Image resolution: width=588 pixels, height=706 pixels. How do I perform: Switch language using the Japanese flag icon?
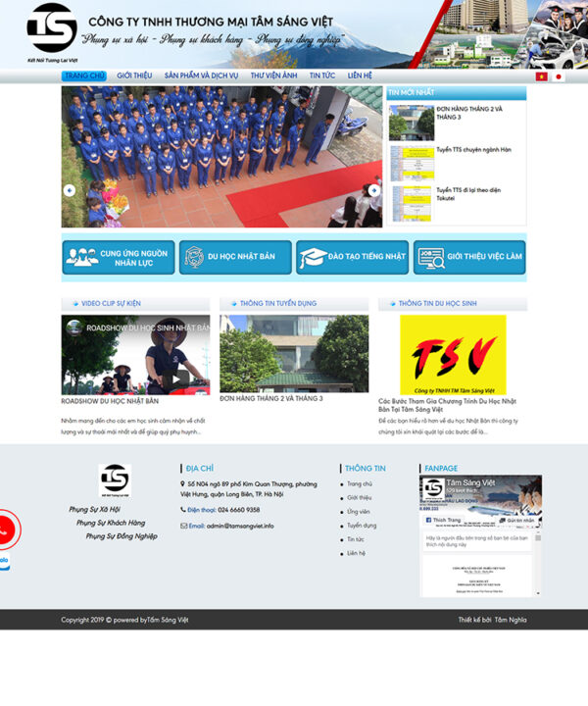point(560,76)
